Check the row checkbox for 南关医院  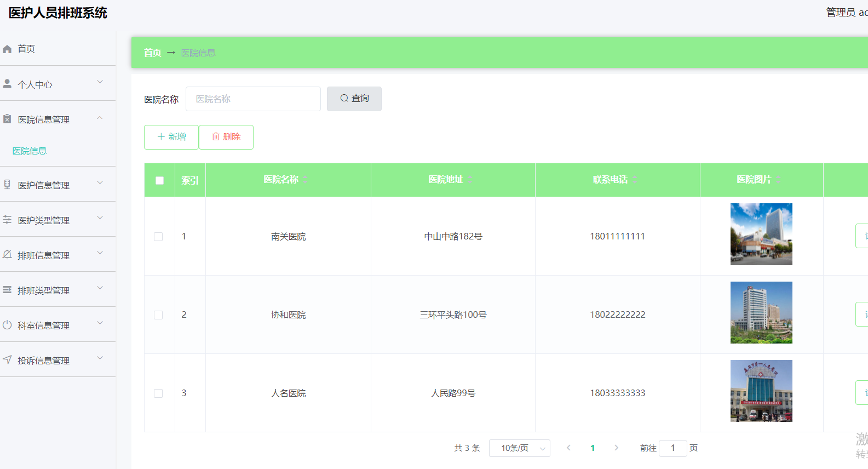click(158, 237)
